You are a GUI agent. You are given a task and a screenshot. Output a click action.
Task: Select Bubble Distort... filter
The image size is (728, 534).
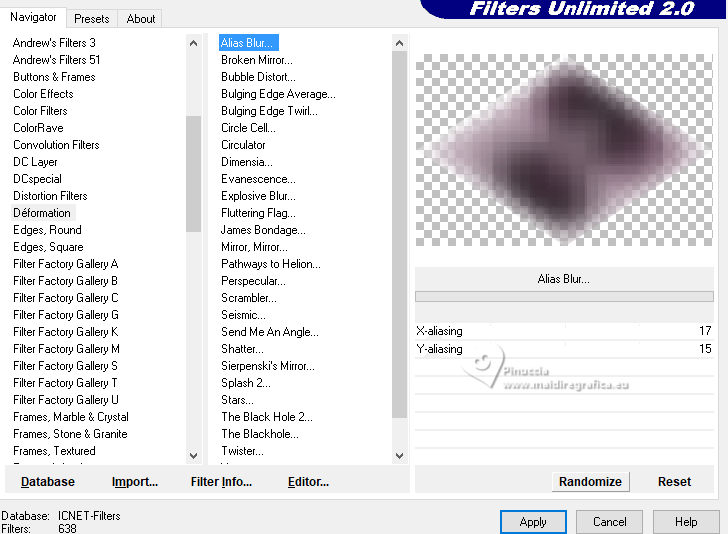tap(258, 77)
